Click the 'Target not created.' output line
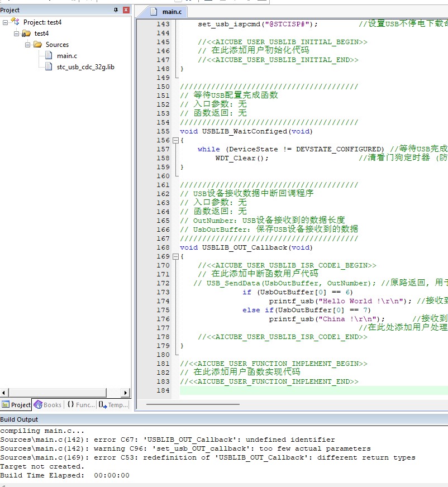 coord(42,466)
